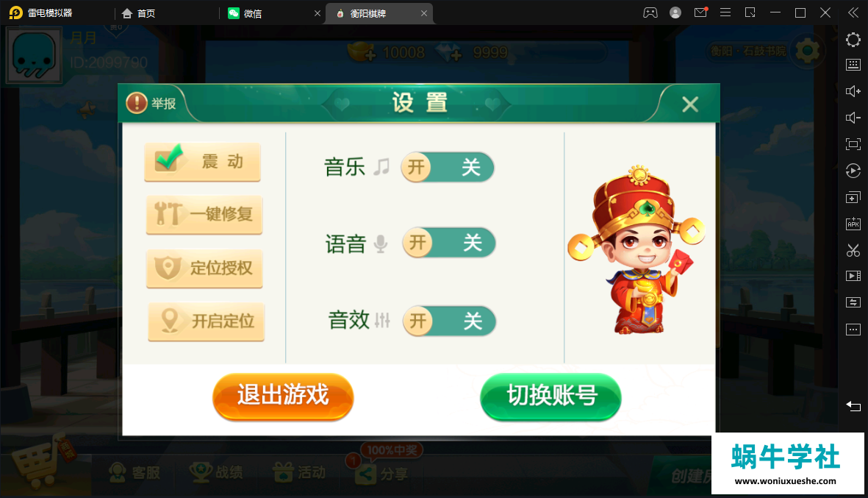Image resolution: width=868 pixels, height=498 pixels.
Task: Toggle the 语音 voice switch
Action: point(448,243)
